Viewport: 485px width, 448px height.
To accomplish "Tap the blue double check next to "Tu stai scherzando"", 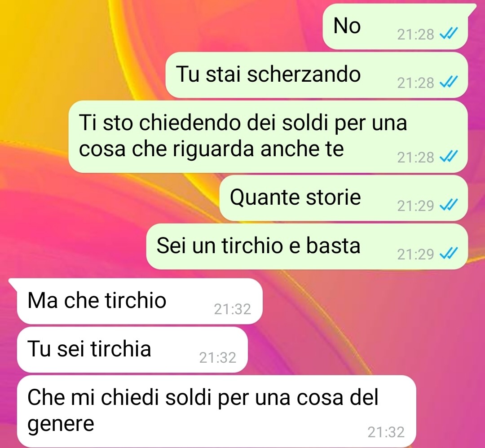I will (449, 82).
